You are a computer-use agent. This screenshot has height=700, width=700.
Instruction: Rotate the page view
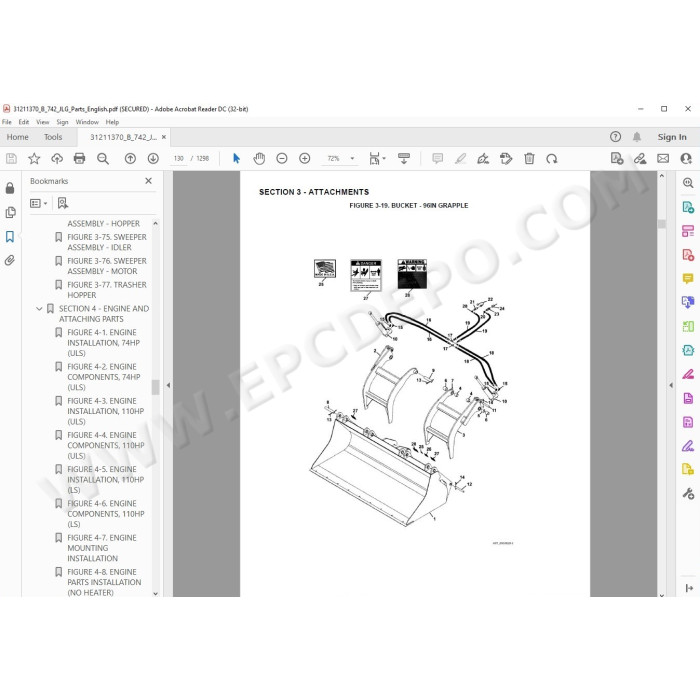click(552, 158)
